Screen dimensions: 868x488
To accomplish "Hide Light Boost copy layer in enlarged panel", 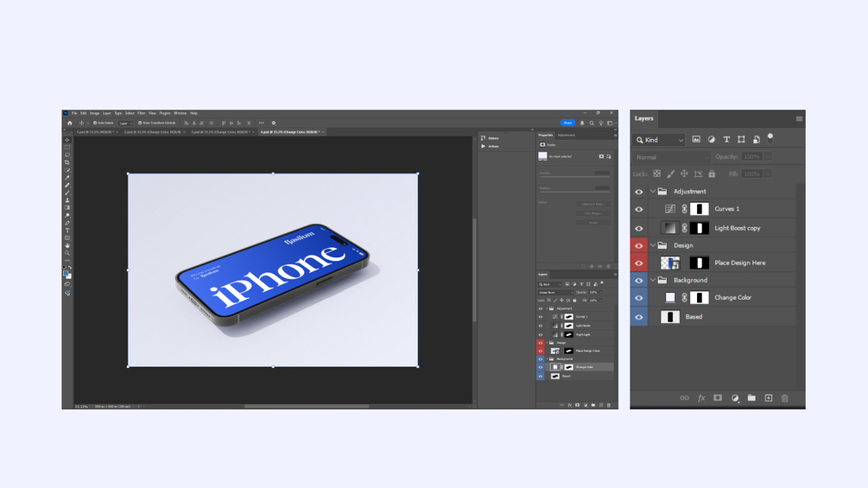I will [639, 228].
